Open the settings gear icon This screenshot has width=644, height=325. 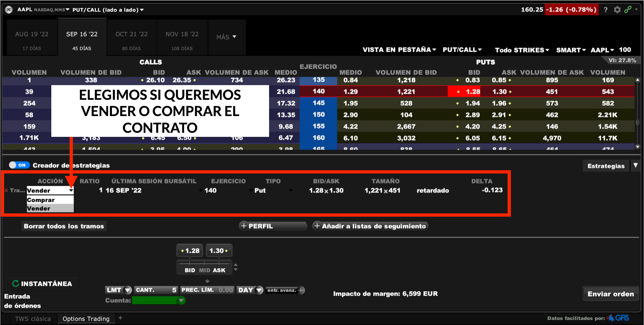[617, 10]
